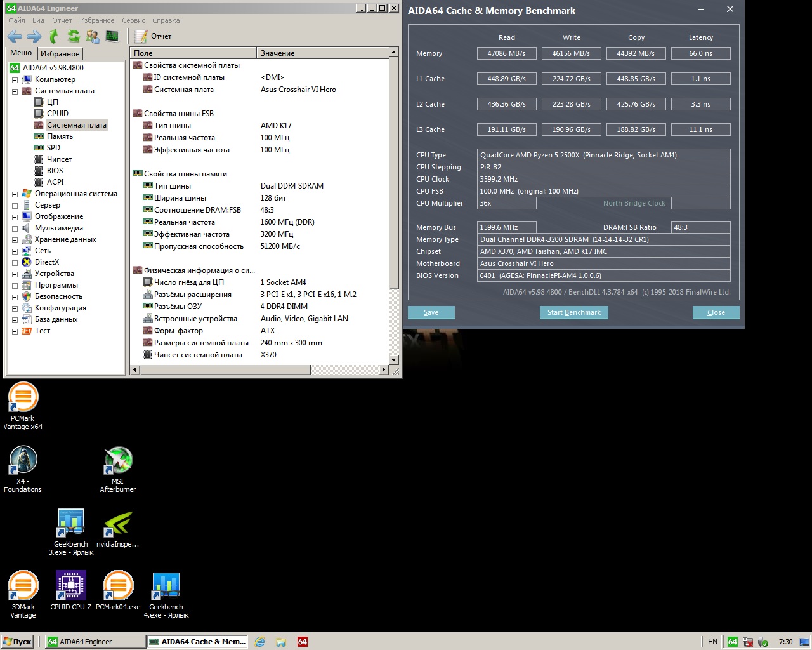Open the Отчёт report wizard from toolbar
Screen dimensions: 812x650
tap(153, 36)
